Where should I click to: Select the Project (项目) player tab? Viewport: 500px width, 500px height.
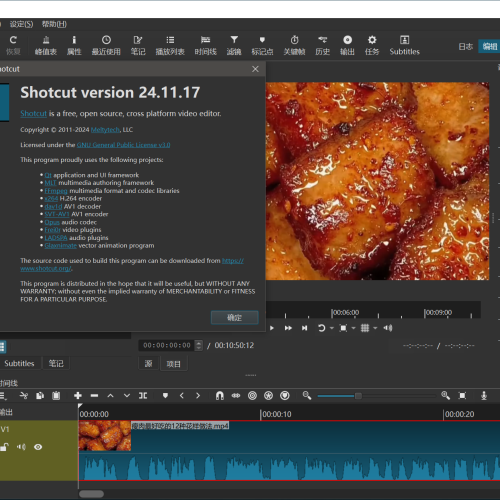coord(173,364)
